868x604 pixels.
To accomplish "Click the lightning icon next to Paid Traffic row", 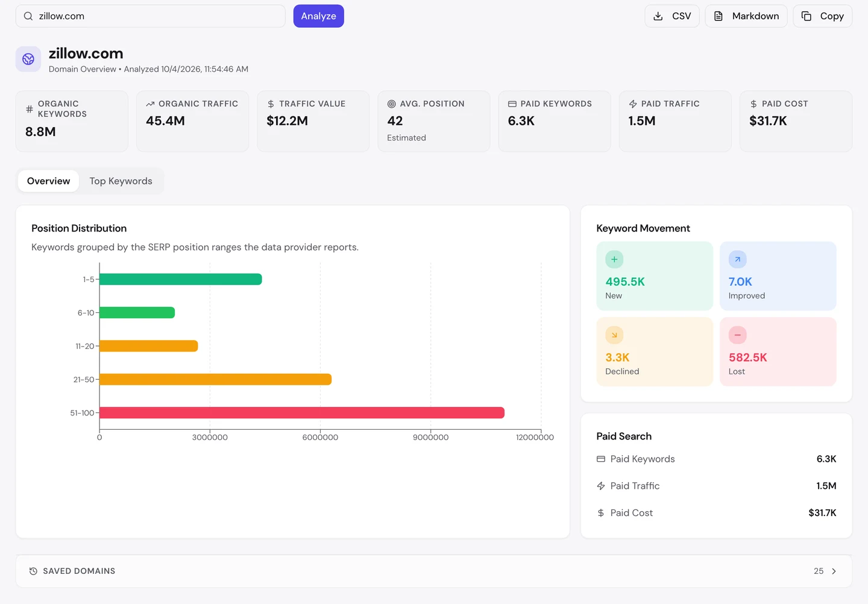I will click(601, 486).
